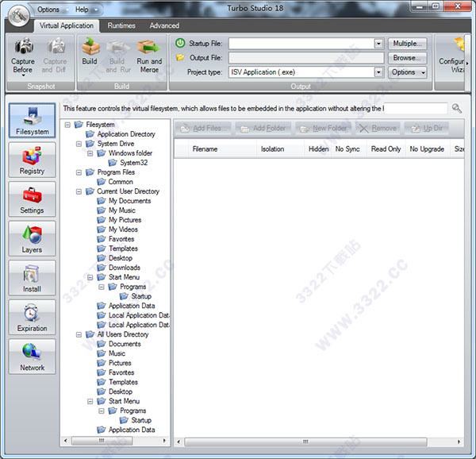Switch to the Virtual Application tab
Screen dimensions: 476x459
click(x=66, y=26)
